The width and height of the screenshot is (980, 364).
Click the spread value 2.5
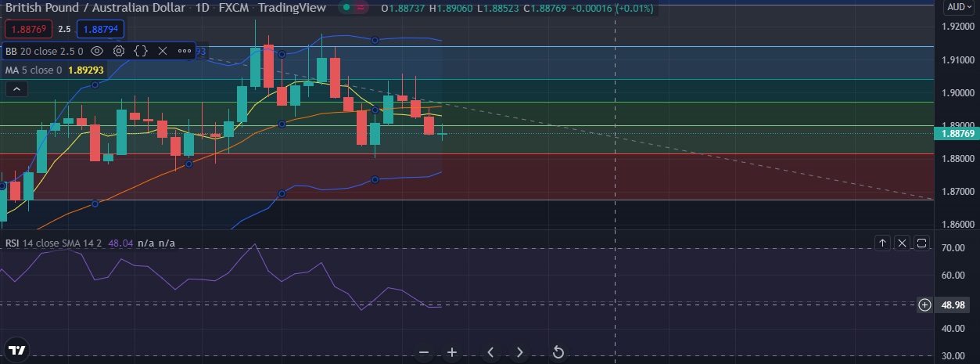(64, 30)
